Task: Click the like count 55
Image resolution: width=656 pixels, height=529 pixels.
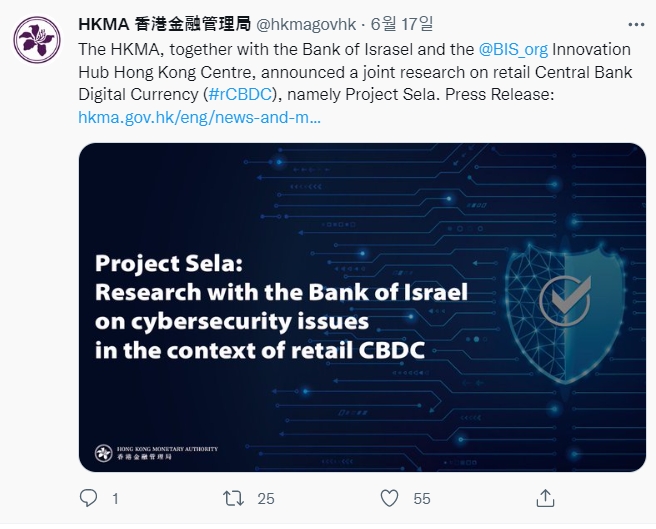Action: (x=422, y=498)
